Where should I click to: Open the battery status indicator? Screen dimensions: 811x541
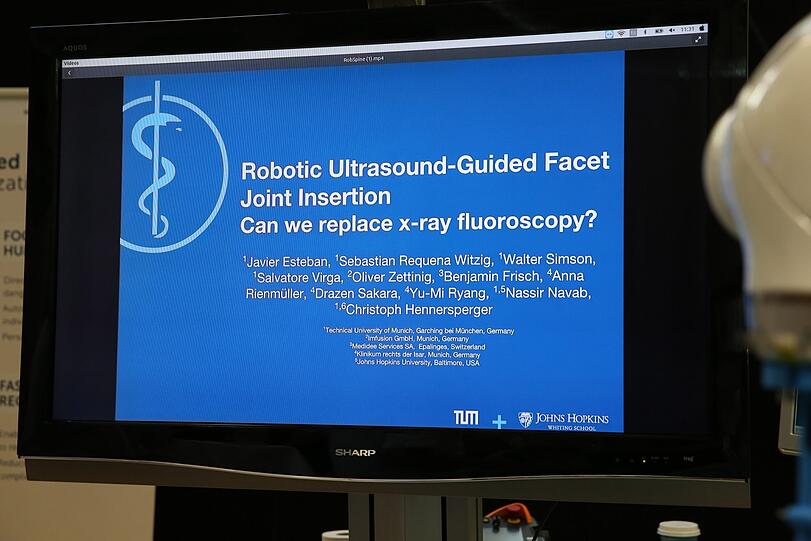(x=659, y=31)
